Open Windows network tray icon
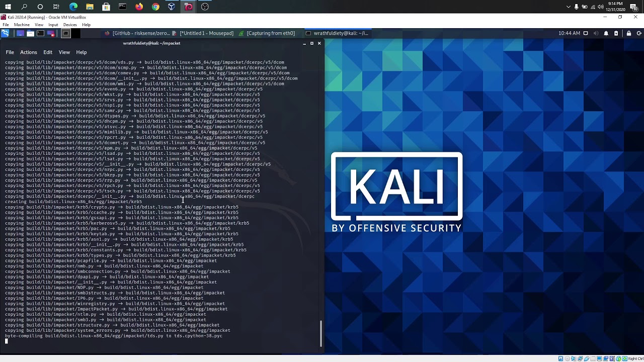This screenshot has height=362, width=644. pyautogui.click(x=593, y=7)
